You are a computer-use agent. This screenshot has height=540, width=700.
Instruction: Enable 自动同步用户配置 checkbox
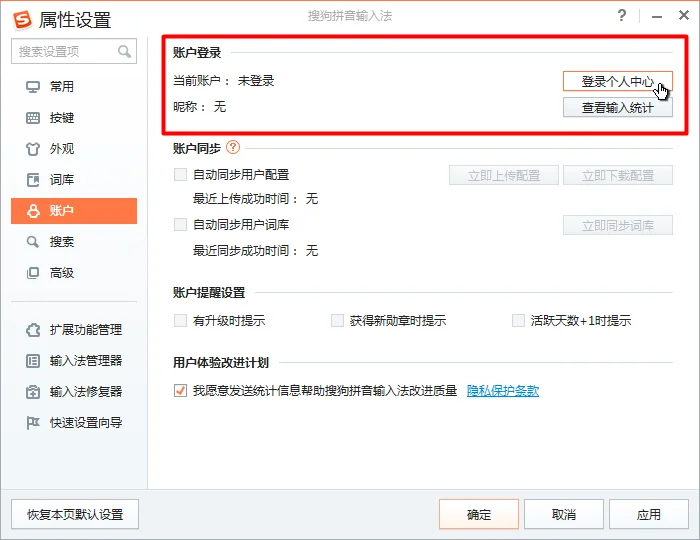point(181,175)
